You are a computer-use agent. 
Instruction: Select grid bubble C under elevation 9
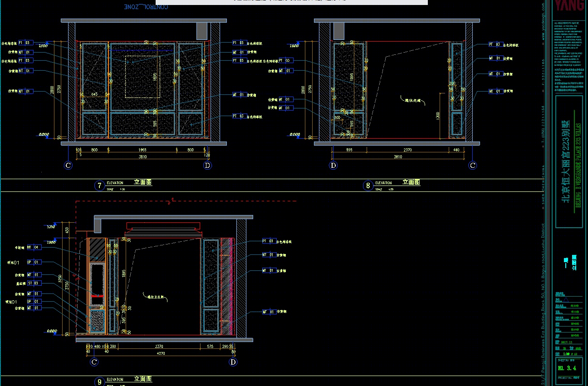click(x=94, y=362)
